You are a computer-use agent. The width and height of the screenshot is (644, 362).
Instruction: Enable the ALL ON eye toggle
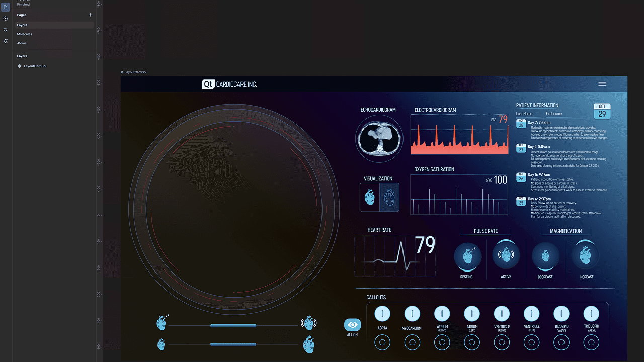pos(352,325)
